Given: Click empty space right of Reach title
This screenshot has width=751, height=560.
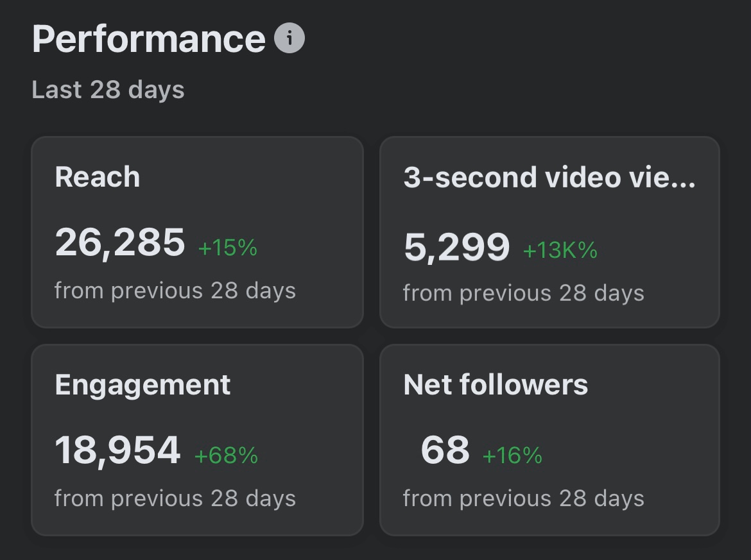Looking at the screenshot, I should click(x=257, y=177).
